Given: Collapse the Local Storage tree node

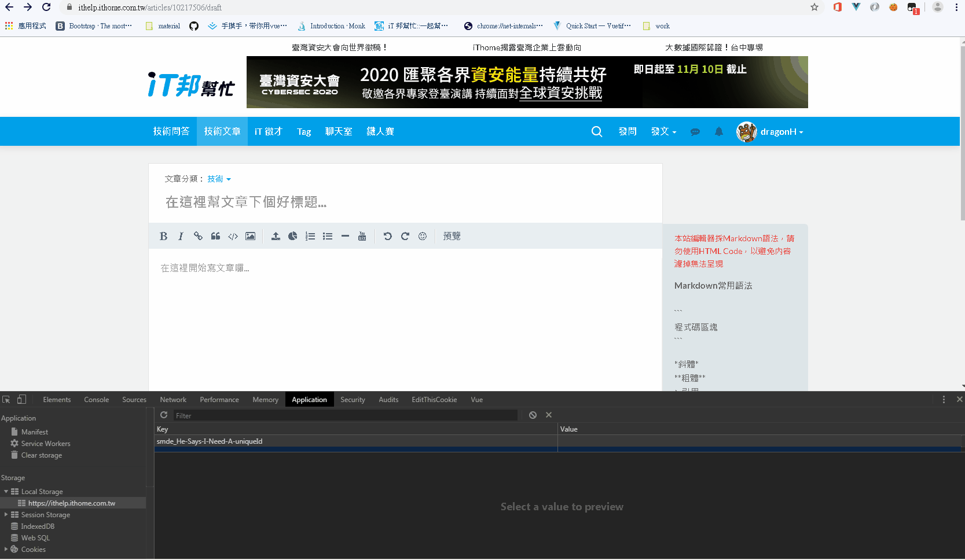Looking at the screenshot, I should (x=6, y=491).
